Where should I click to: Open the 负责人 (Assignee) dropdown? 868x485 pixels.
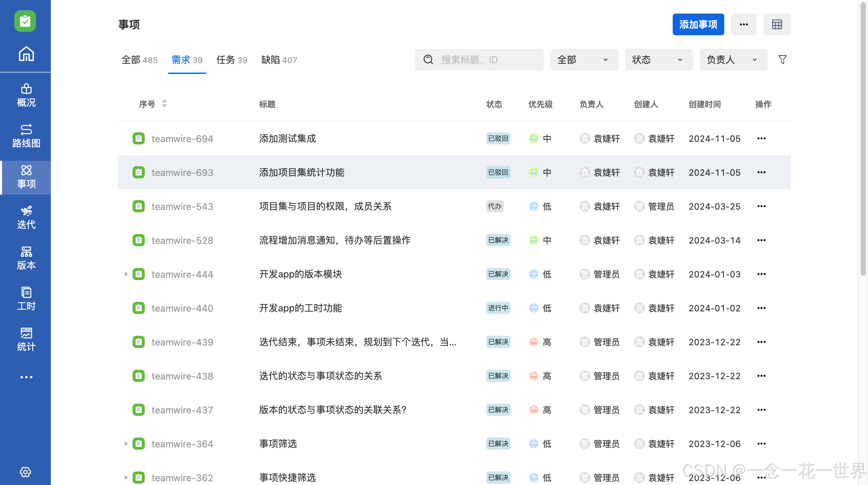coord(733,60)
